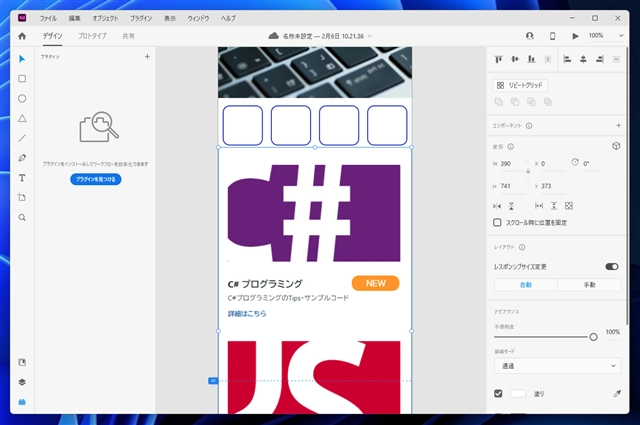640x425 pixels.
Task: Align selected objects to right
Action: tap(600, 59)
